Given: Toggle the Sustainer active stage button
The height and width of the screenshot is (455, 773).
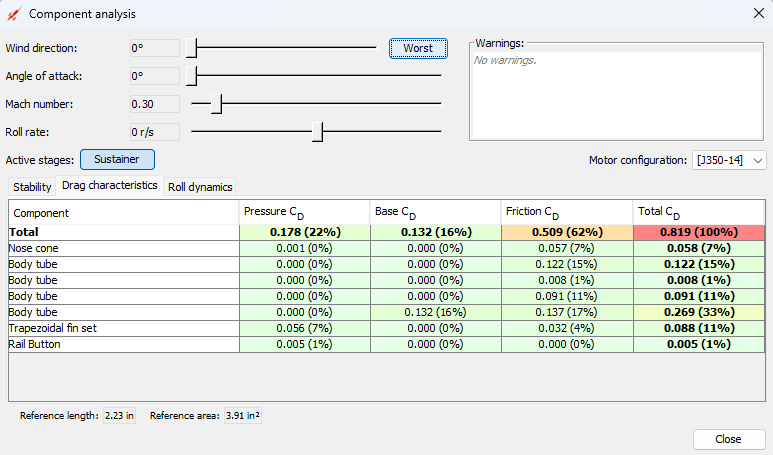Looking at the screenshot, I should (x=117, y=160).
